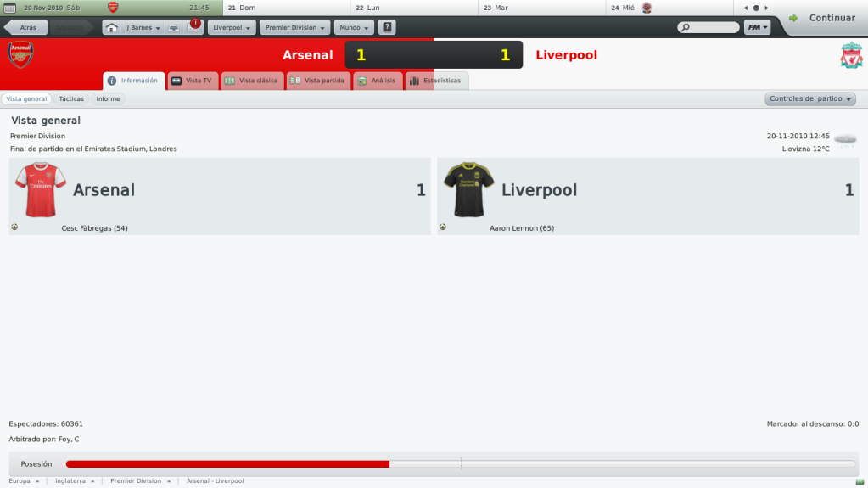The image size is (868, 488).
Task: Open the FM main menu
Action: pyautogui.click(x=758, y=27)
